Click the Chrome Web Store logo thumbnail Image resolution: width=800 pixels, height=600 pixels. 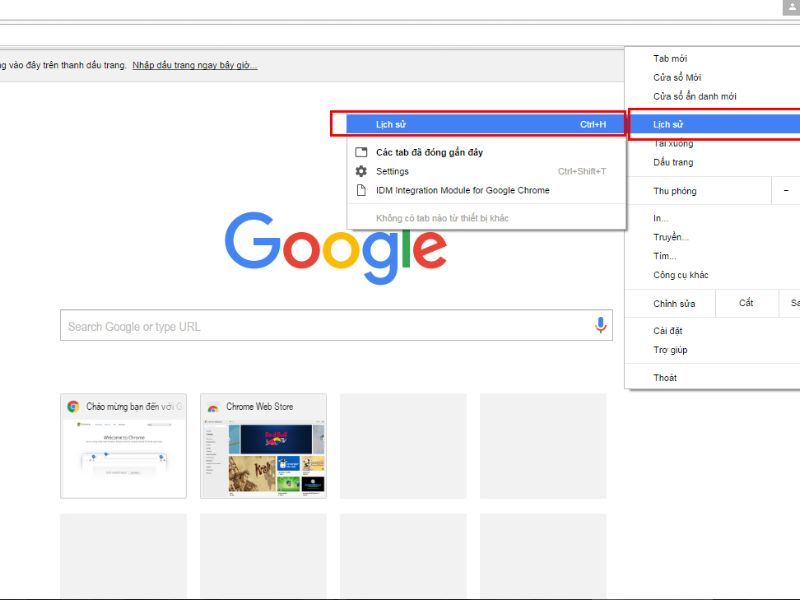[x=211, y=407]
